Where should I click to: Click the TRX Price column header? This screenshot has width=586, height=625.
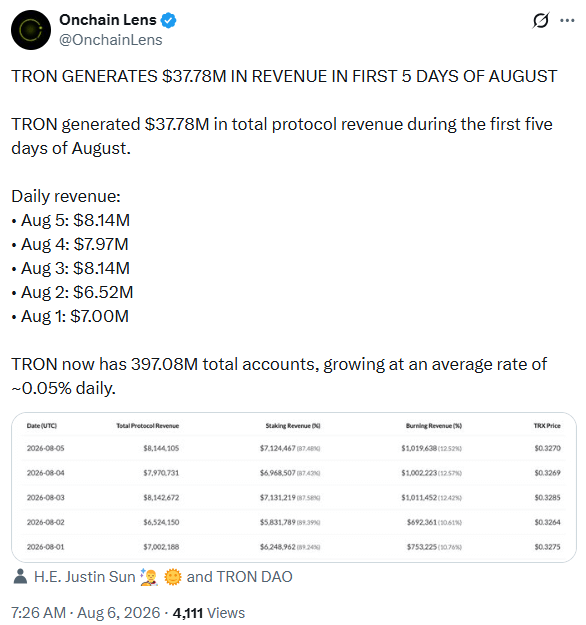click(547, 426)
